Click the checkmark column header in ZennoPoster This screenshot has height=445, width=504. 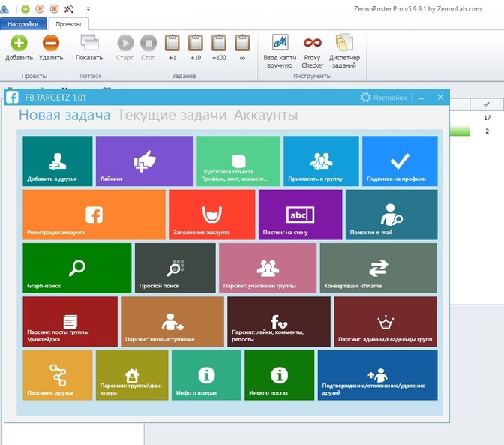pyautogui.click(x=487, y=104)
